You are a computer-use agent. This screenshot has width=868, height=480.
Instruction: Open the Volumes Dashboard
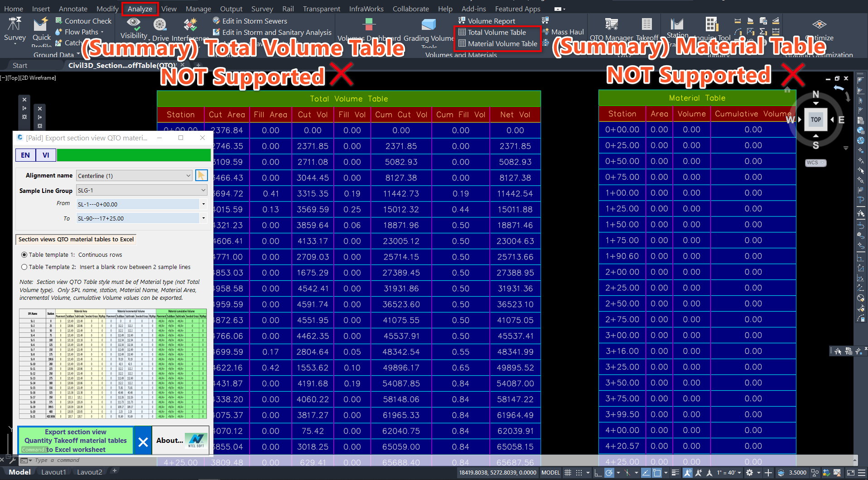click(x=369, y=30)
